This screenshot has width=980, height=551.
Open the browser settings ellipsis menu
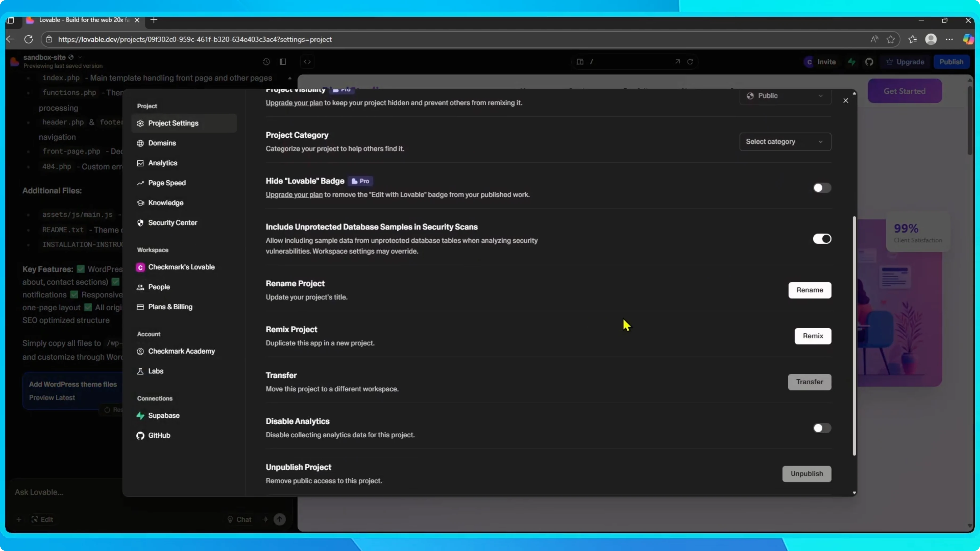click(x=950, y=39)
